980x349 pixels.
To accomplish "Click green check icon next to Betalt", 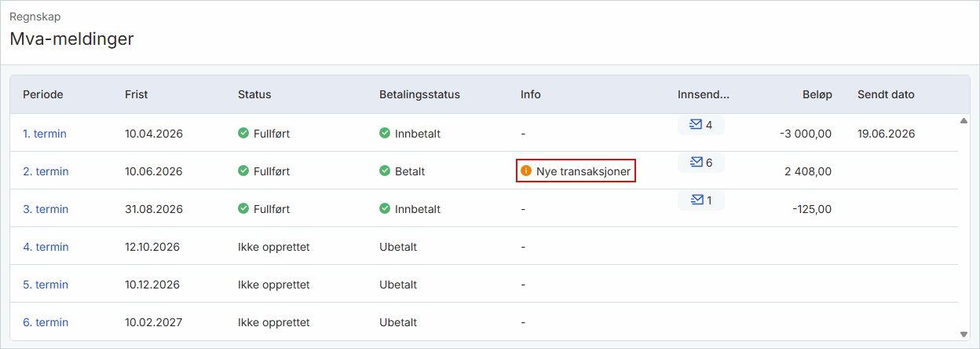I will (385, 171).
